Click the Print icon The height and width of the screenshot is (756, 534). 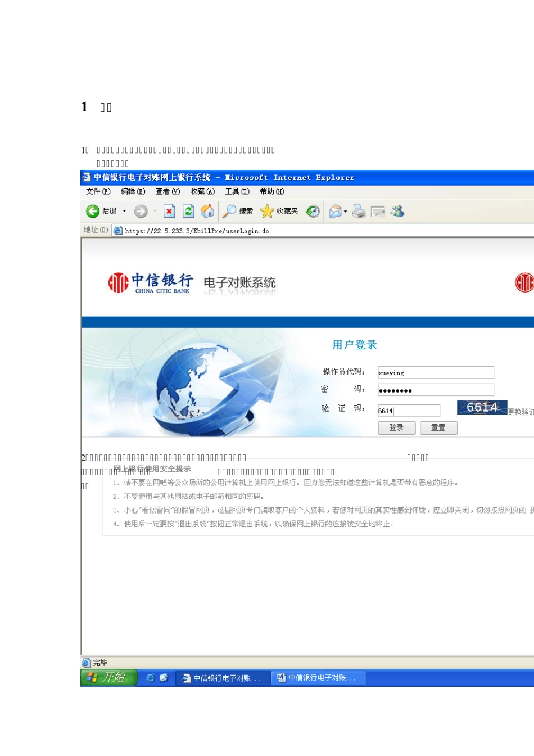359,211
